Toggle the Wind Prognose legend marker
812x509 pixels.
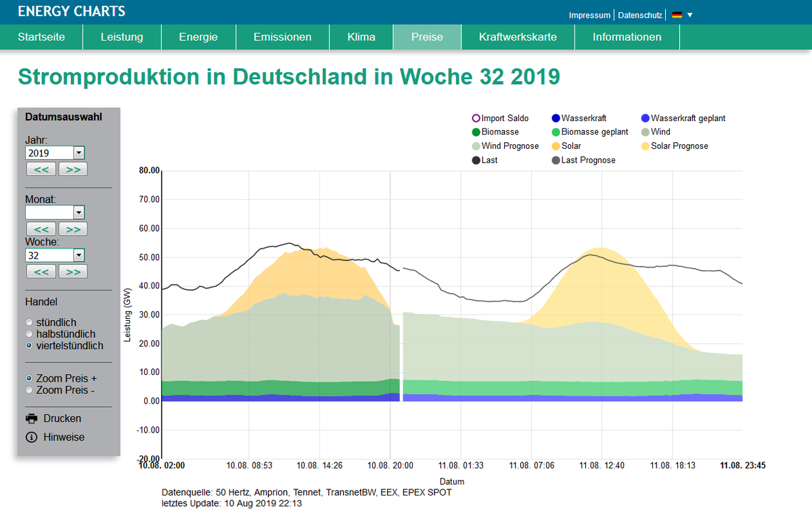476,146
